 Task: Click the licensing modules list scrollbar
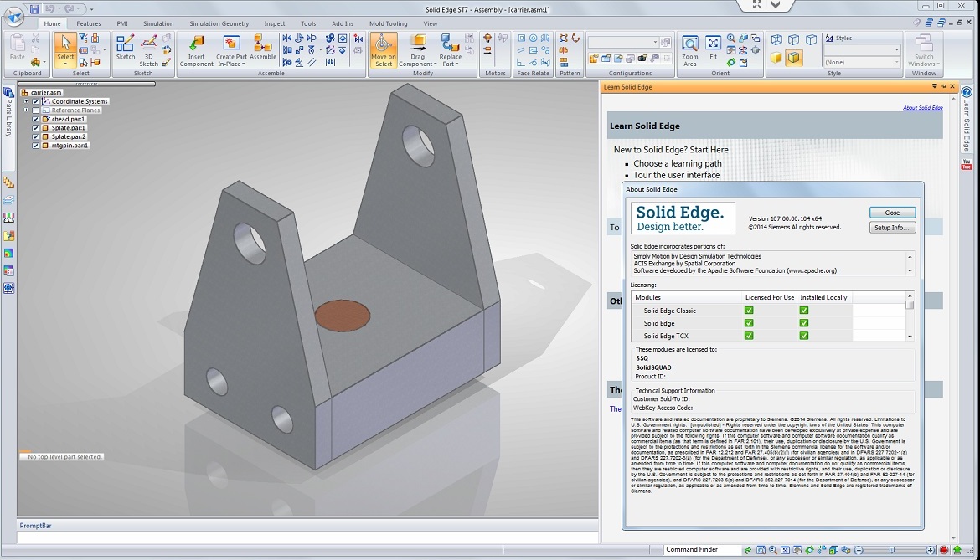pyautogui.click(x=910, y=316)
